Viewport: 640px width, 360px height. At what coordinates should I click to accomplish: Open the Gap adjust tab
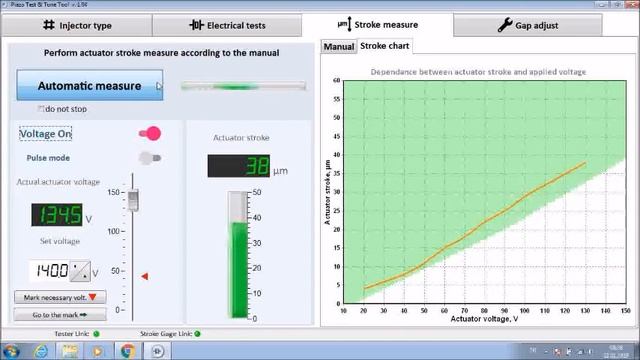pos(528,25)
